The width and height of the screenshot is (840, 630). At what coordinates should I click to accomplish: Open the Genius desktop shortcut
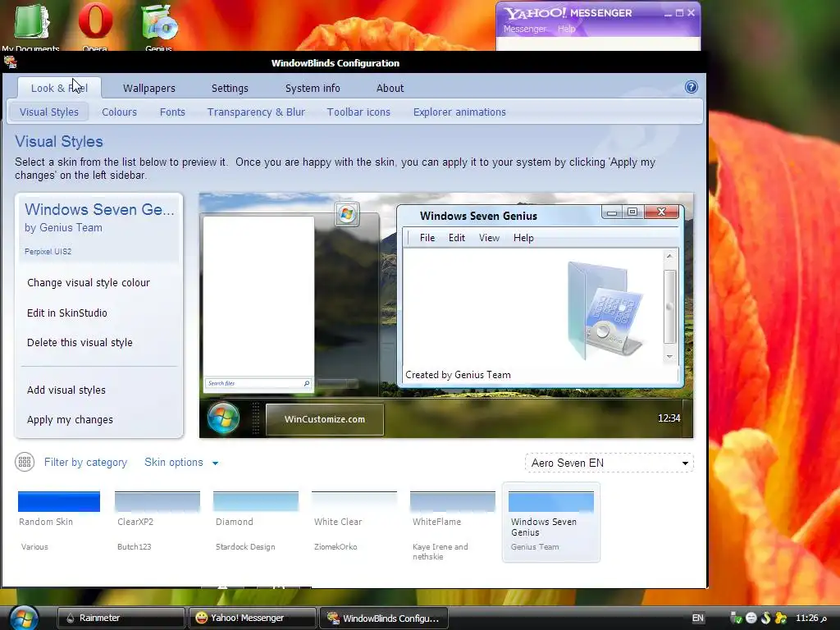pyautogui.click(x=159, y=27)
